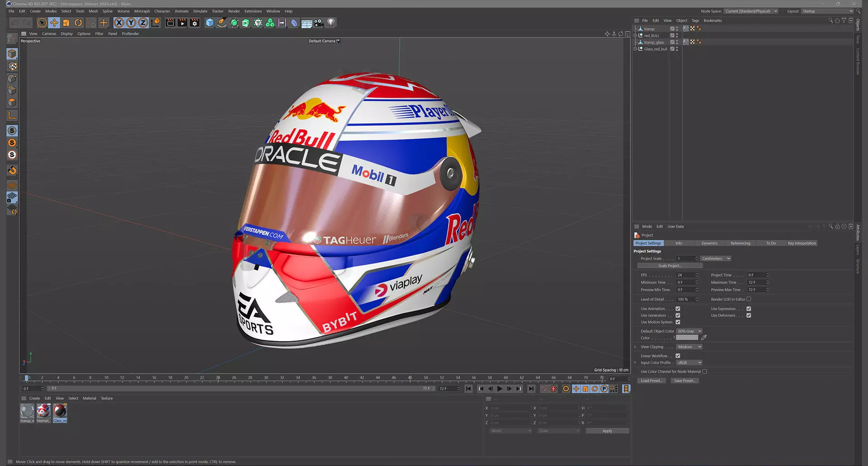Toggle the Use Expression checkbox
Screen dimensions: 868x466
point(749,309)
